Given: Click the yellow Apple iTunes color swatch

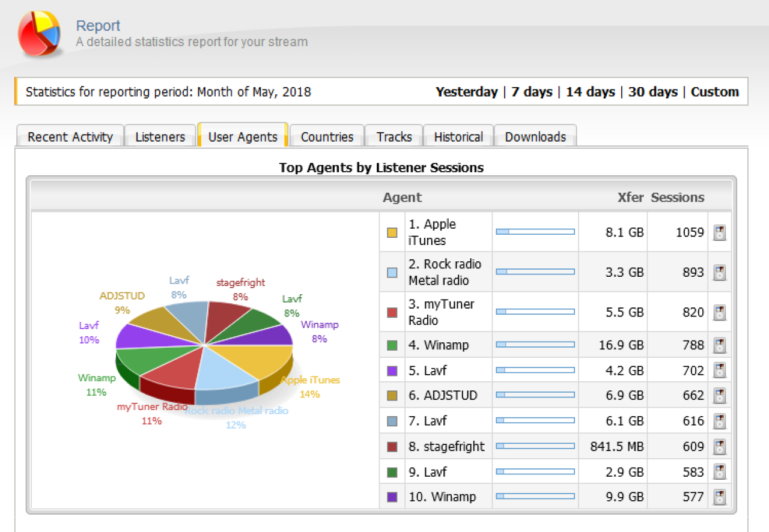Looking at the screenshot, I should coord(392,232).
